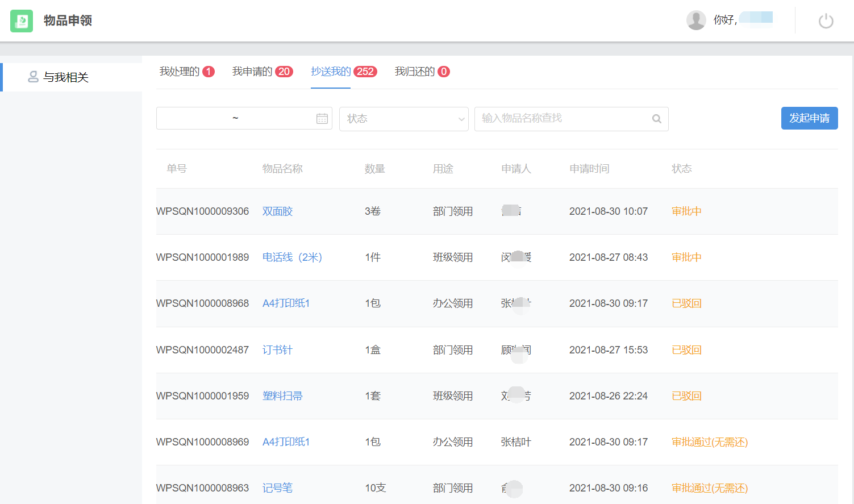This screenshot has height=504, width=854.
Task: Click the power logout icon
Action: (826, 21)
